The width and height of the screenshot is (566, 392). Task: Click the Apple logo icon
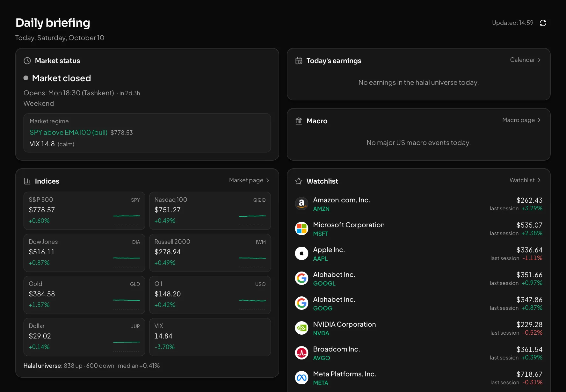coord(301,253)
